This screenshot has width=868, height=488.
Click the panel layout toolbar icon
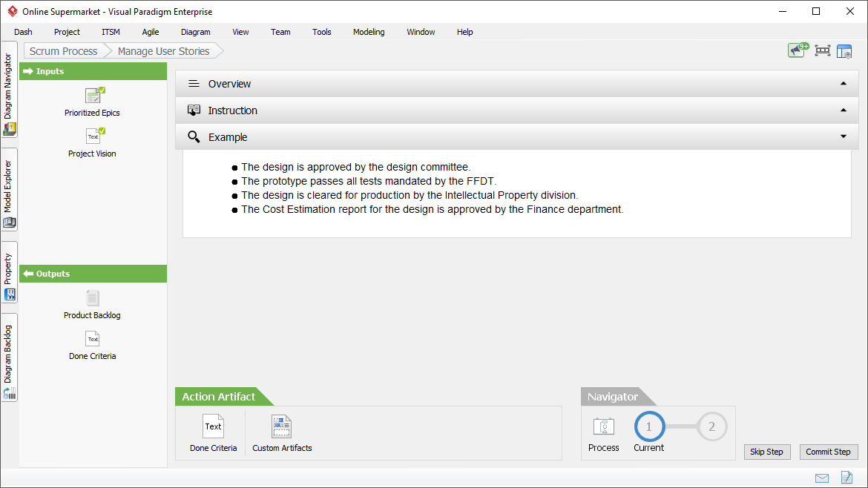point(844,51)
